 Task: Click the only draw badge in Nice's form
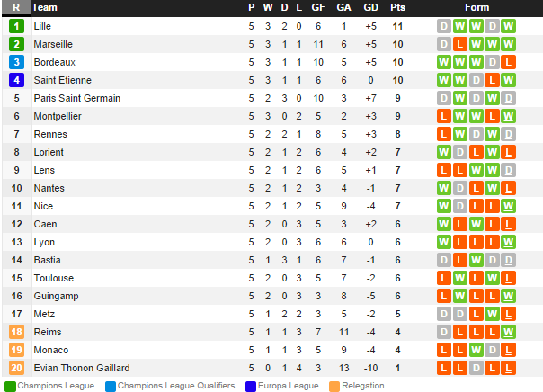click(459, 206)
